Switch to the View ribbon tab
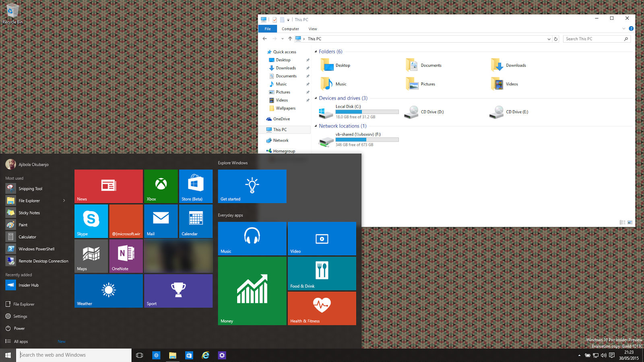 pos(313,29)
